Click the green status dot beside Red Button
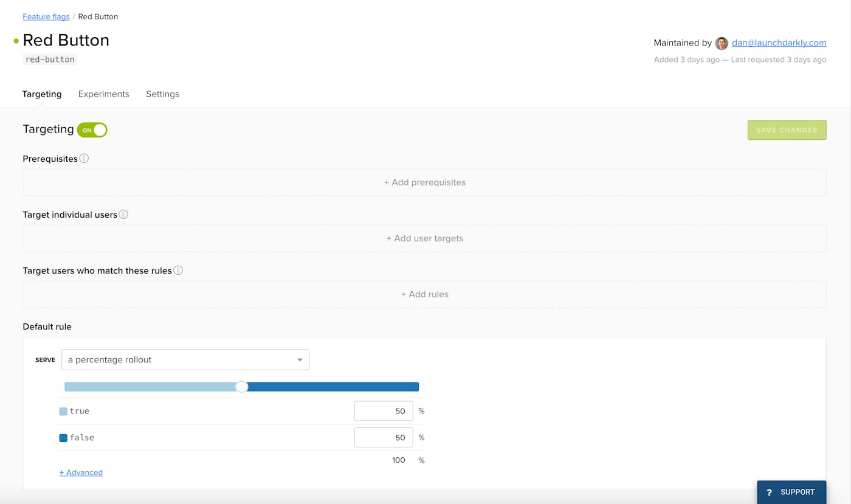Image resolution: width=851 pixels, height=504 pixels. [16, 41]
